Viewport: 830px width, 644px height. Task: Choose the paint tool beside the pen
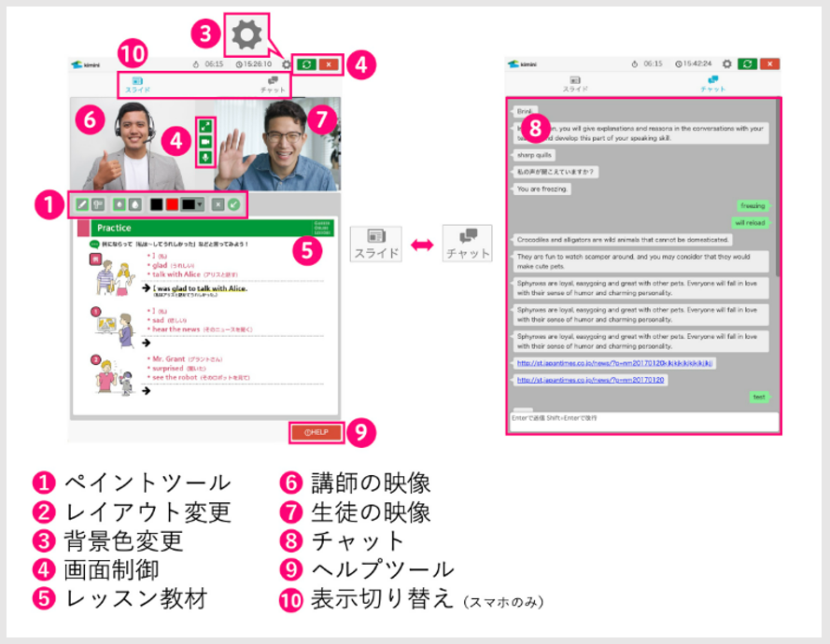click(x=98, y=204)
